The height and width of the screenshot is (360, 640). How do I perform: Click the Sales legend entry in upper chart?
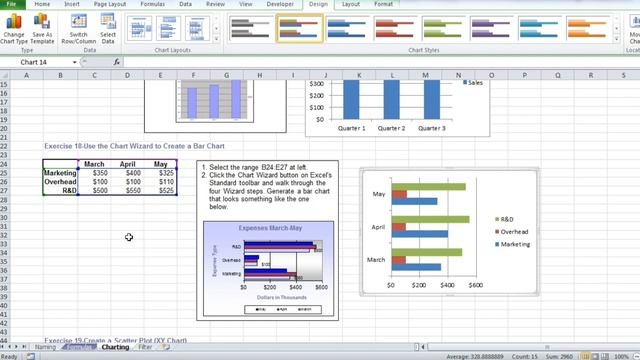[473, 82]
